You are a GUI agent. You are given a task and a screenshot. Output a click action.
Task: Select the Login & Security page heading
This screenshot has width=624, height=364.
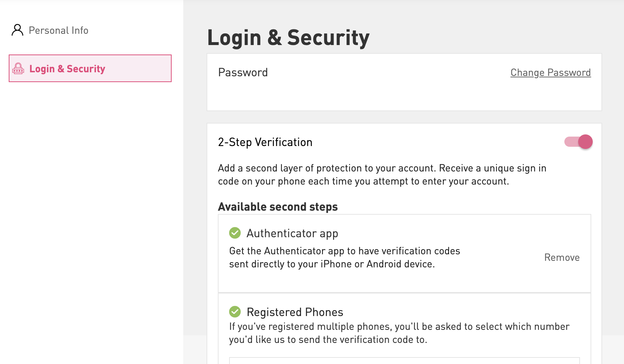288,36
